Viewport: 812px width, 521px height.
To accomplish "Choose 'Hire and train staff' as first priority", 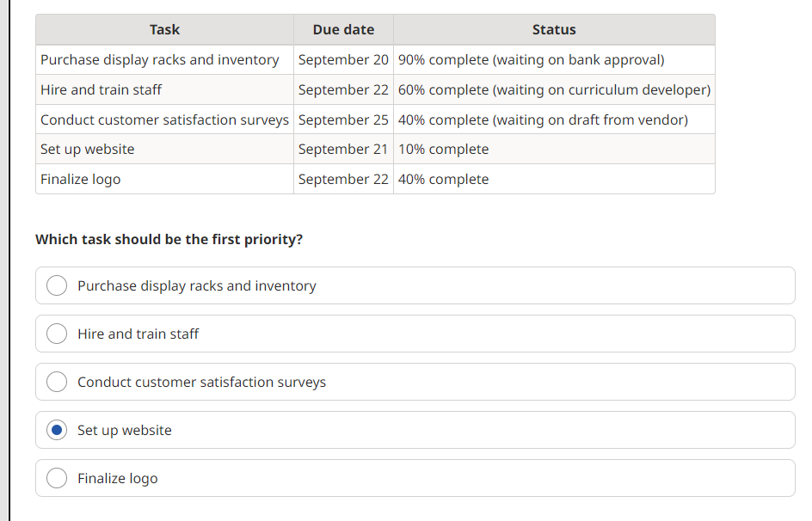I will click(x=57, y=334).
